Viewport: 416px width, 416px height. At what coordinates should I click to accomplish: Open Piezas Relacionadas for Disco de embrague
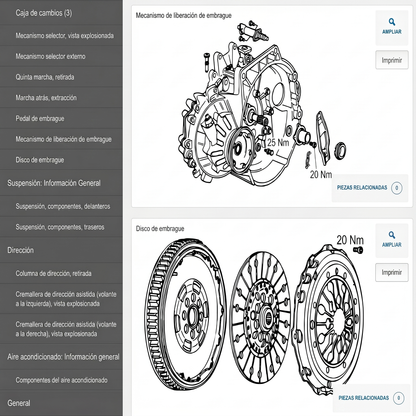364,398
